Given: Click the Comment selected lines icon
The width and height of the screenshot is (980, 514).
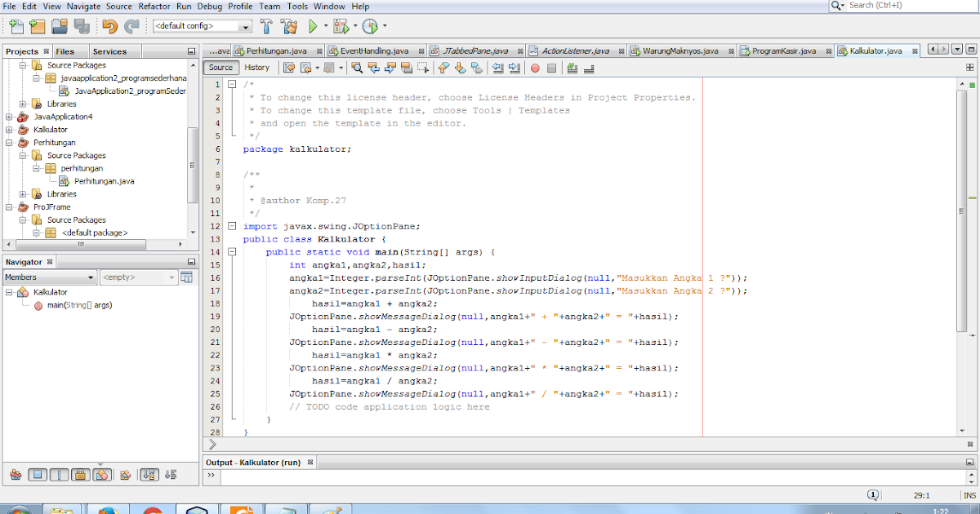Looking at the screenshot, I should [572, 68].
